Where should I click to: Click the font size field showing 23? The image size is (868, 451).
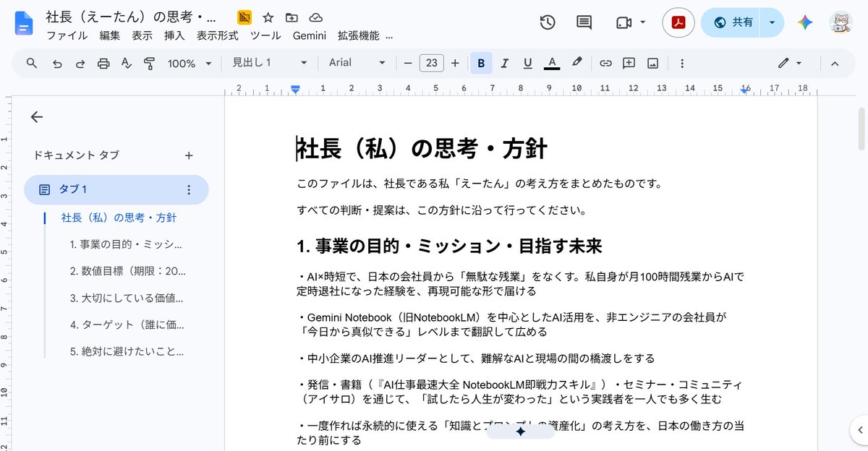[431, 63]
